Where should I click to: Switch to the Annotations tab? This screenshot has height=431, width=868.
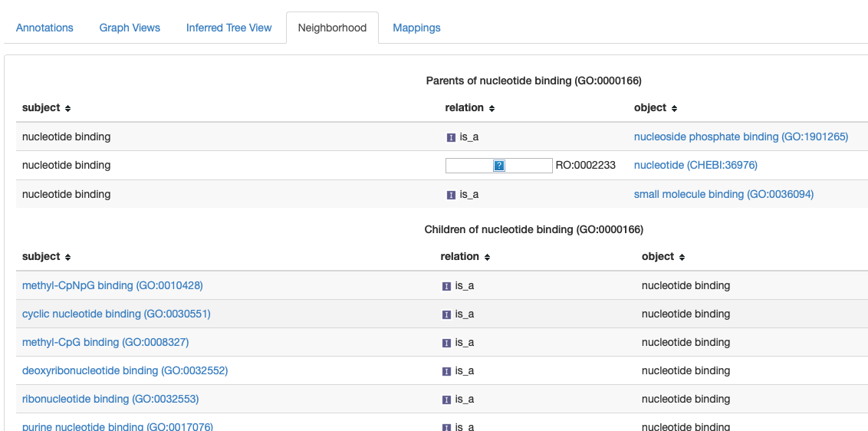pos(44,28)
